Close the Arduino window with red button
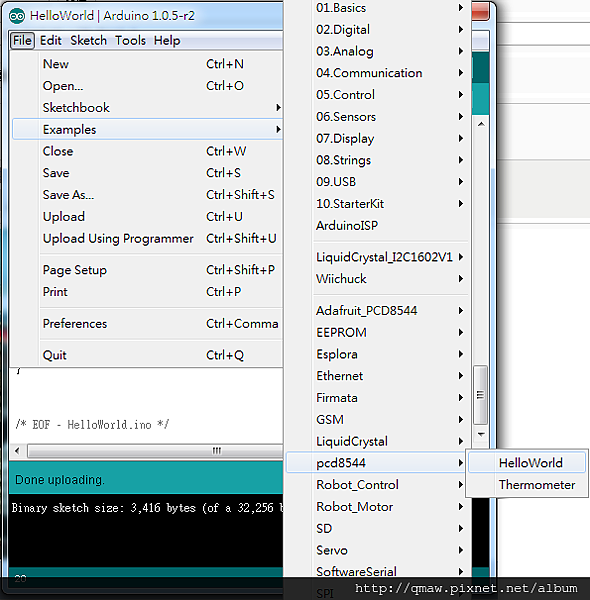 480,11
